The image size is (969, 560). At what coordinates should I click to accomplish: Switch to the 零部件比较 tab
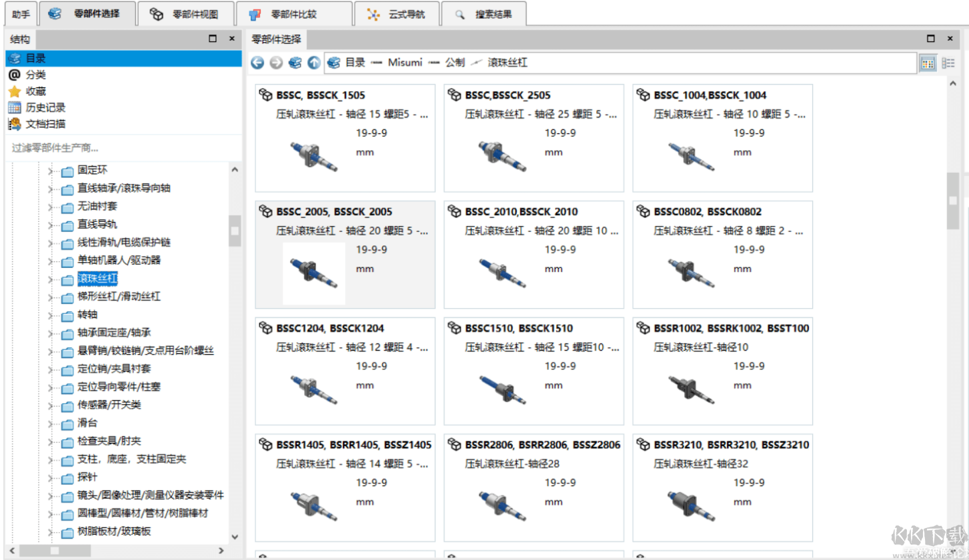294,14
